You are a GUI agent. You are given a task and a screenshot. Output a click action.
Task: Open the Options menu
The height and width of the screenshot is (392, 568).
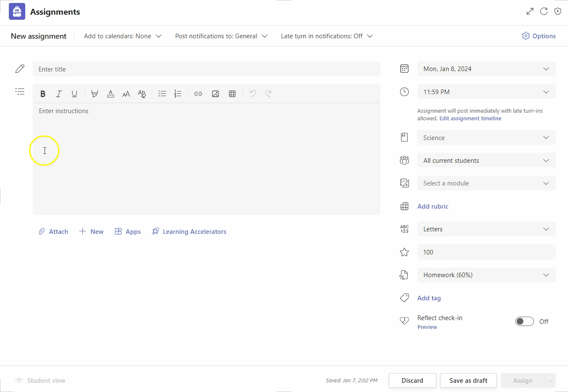[539, 36]
